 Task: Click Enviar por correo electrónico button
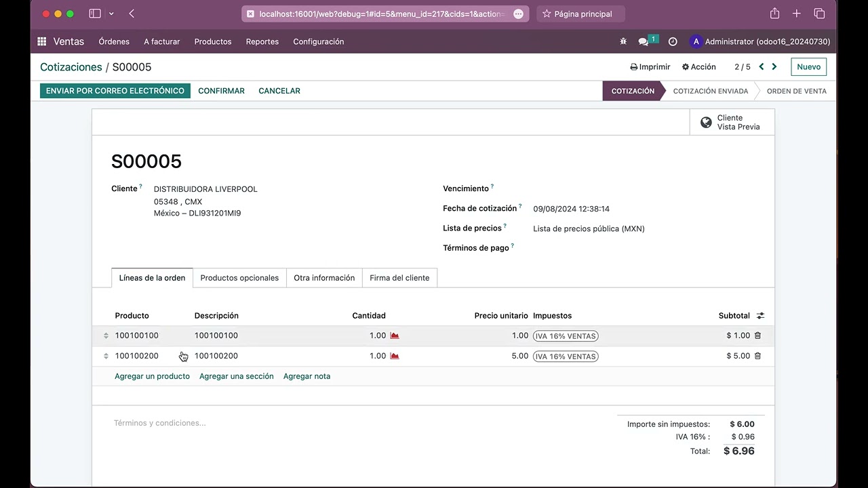115,91
